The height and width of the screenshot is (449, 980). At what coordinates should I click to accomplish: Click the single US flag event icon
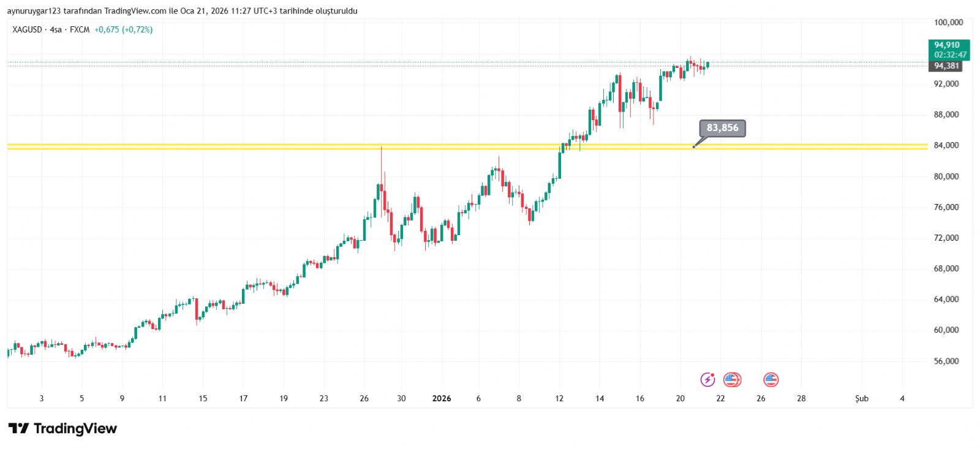771,380
